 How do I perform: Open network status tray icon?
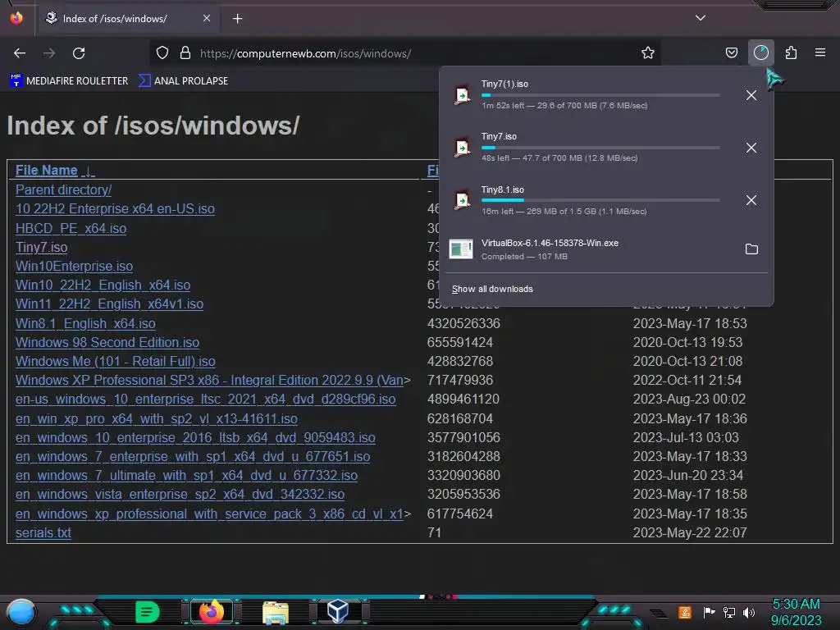pos(729,612)
